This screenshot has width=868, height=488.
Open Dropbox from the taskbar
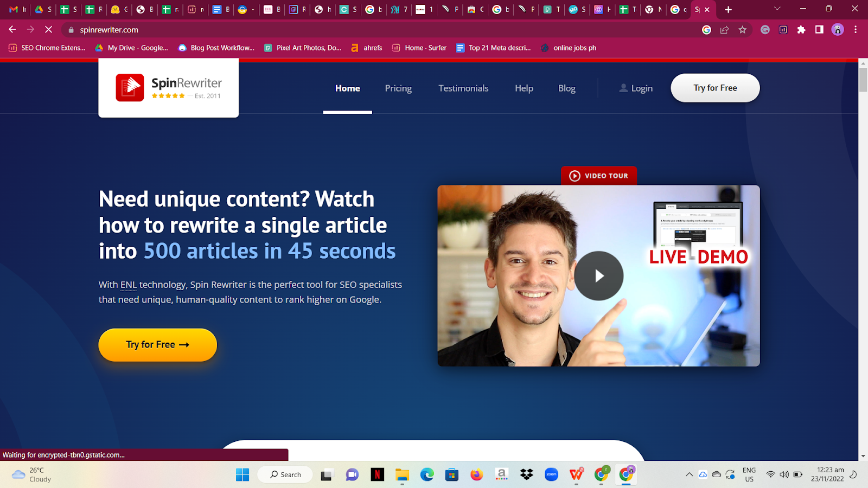pos(526,475)
